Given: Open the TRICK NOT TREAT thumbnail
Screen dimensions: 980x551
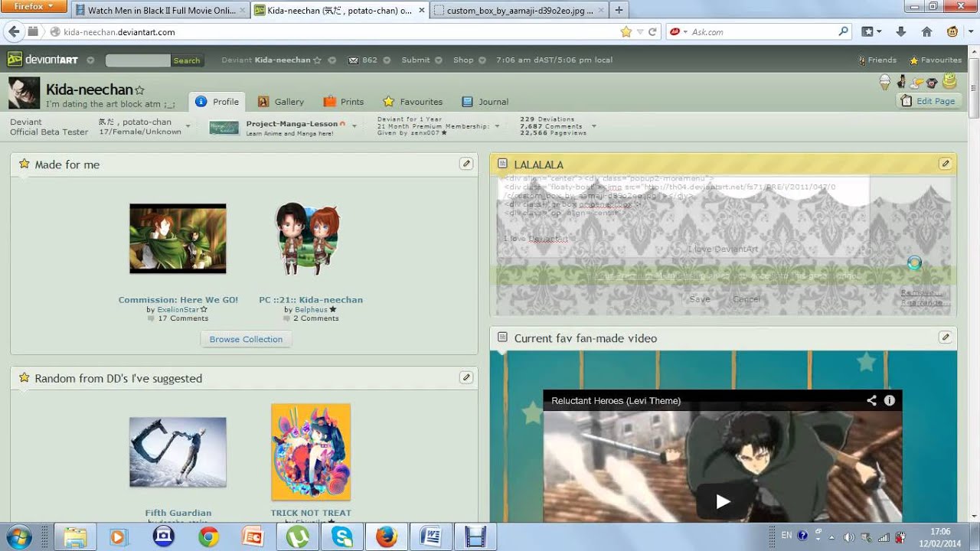Looking at the screenshot, I should [311, 452].
